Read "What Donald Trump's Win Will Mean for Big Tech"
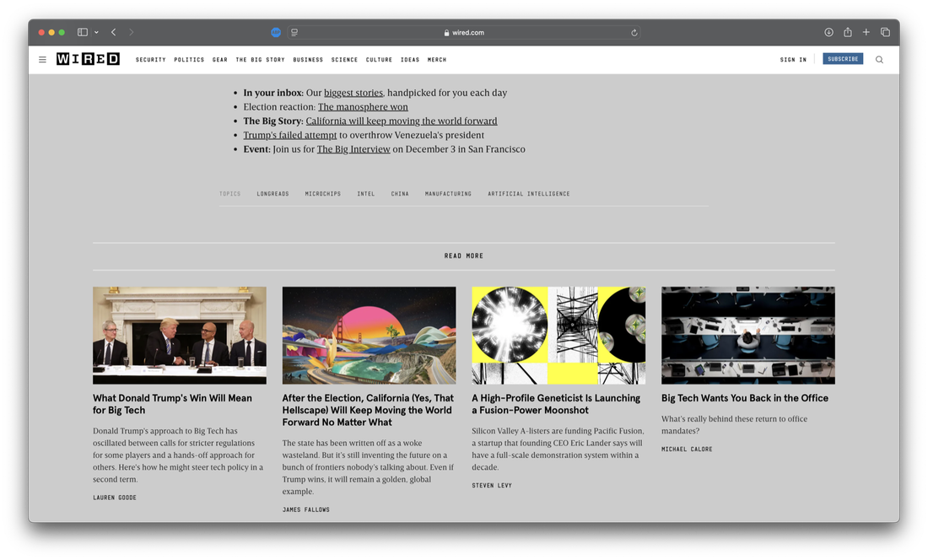The image size is (928, 560). pyautogui.click(x=172, y=405)
